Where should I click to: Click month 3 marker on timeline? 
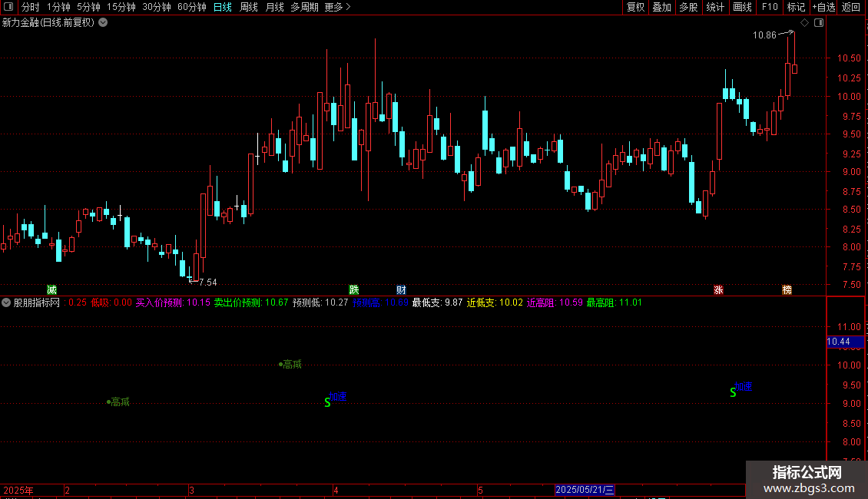click(x=191, y=490)
